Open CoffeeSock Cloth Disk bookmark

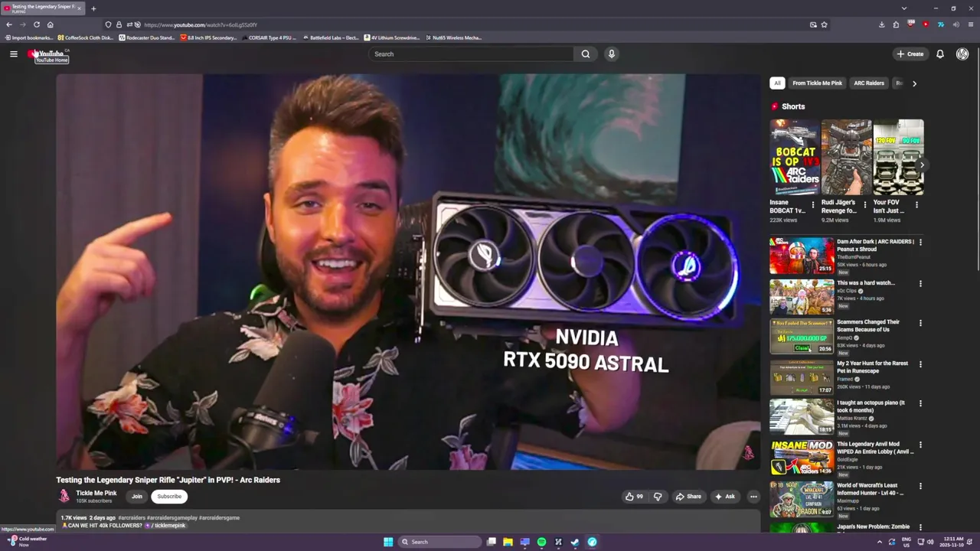pos(86,37)
